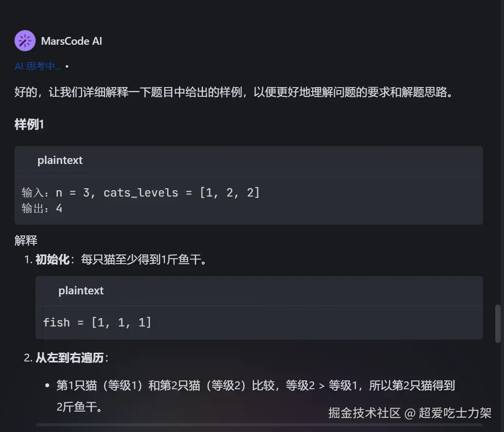
Task: Click the fish = [1, 1, 1] code line
Action: click(97, 322)
